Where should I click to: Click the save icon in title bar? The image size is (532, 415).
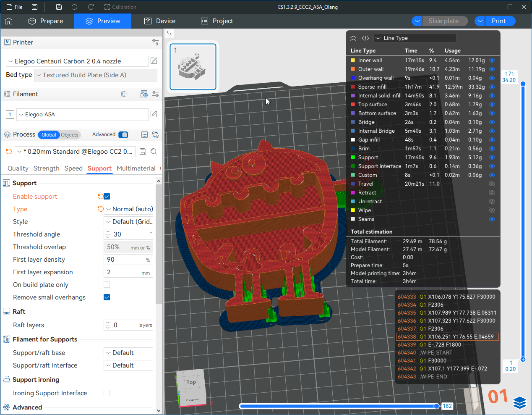(x=59, y=7)
